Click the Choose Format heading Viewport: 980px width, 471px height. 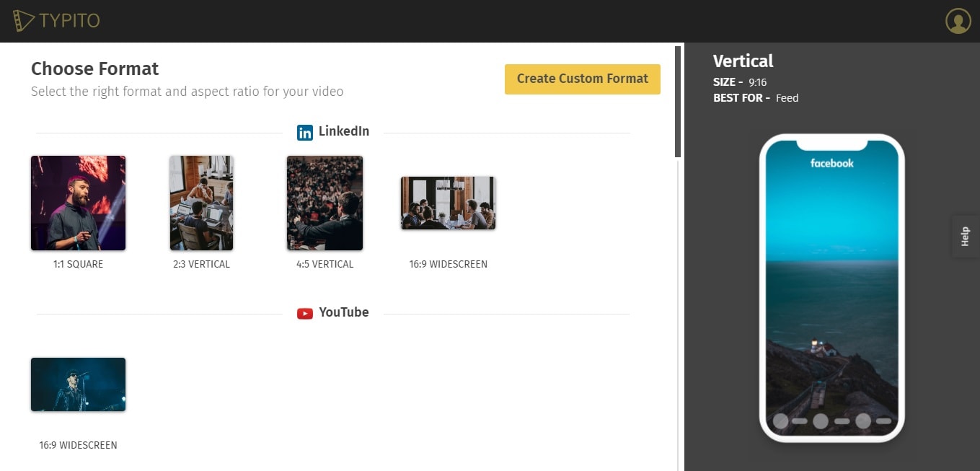pyautogui.click(x=94, y=69)
